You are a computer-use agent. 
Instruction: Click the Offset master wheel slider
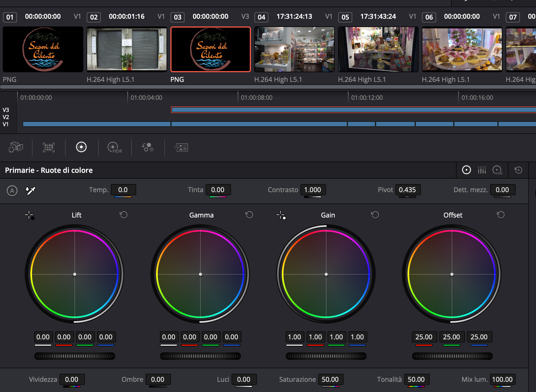(452, 356)
